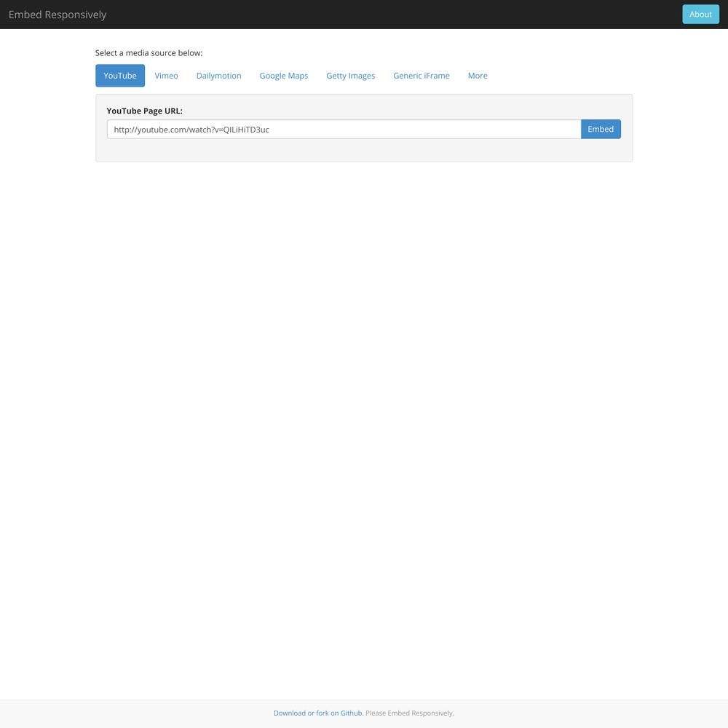
Task: Click 'Select a media source below' text
Action: point(149,53)
